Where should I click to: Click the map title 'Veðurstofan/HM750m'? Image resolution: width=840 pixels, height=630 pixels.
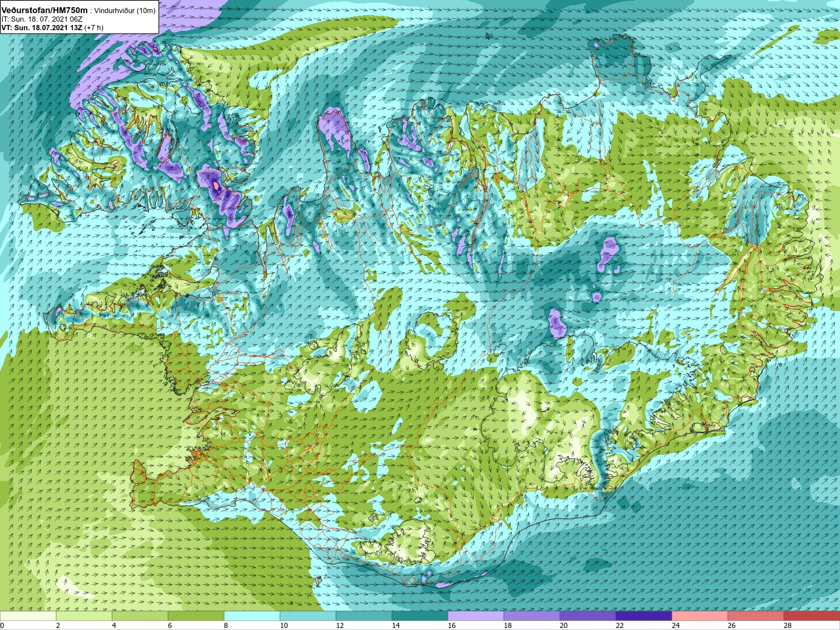pos(45,10)
